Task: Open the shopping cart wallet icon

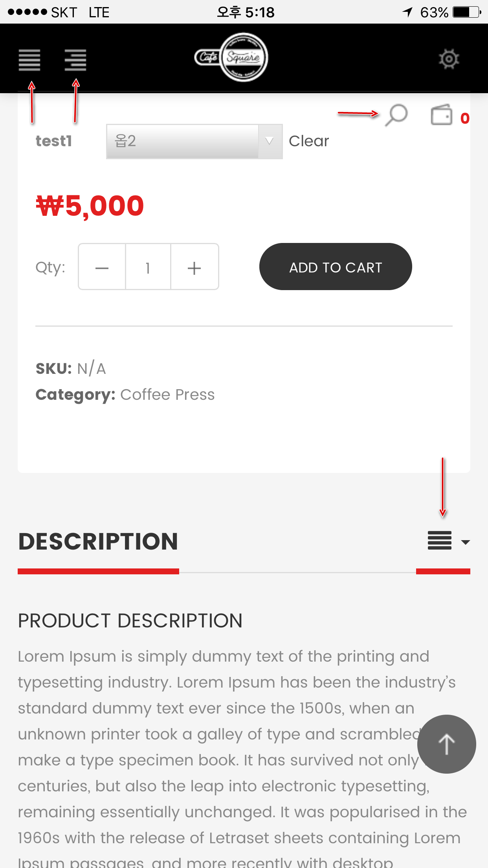Action: click(442, 115)
